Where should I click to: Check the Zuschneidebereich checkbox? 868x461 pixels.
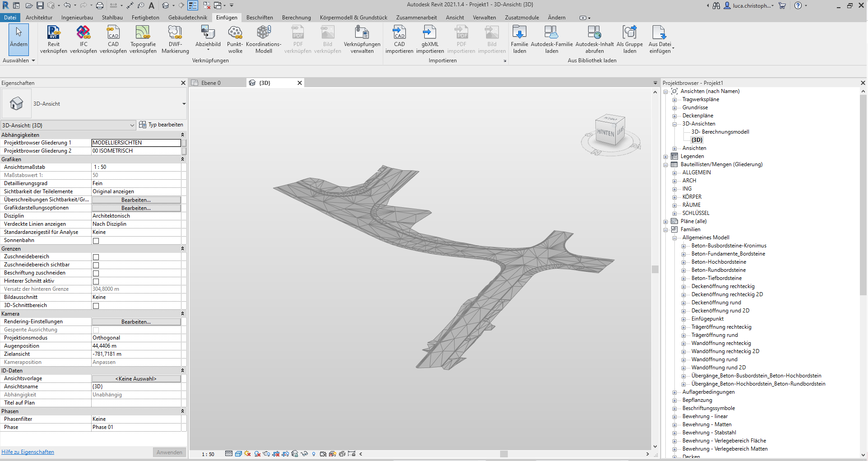[96, 257]
